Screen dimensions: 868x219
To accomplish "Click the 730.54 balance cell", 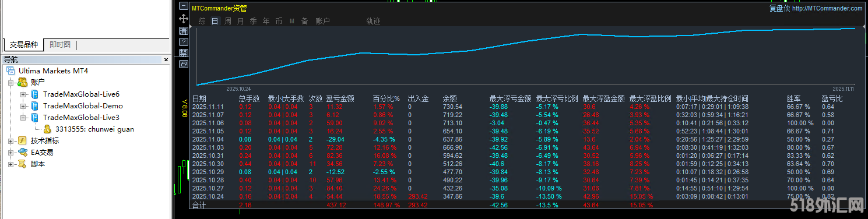I will (452, 107).
